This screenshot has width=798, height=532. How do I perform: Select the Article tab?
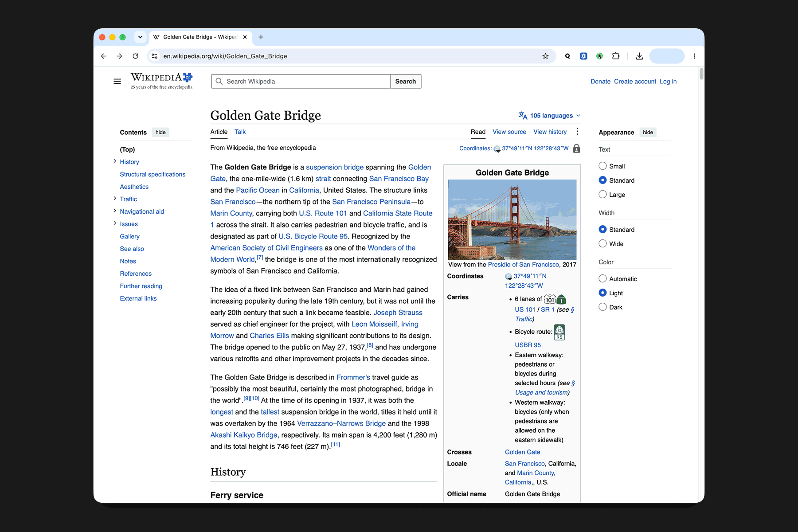(219, 132)
